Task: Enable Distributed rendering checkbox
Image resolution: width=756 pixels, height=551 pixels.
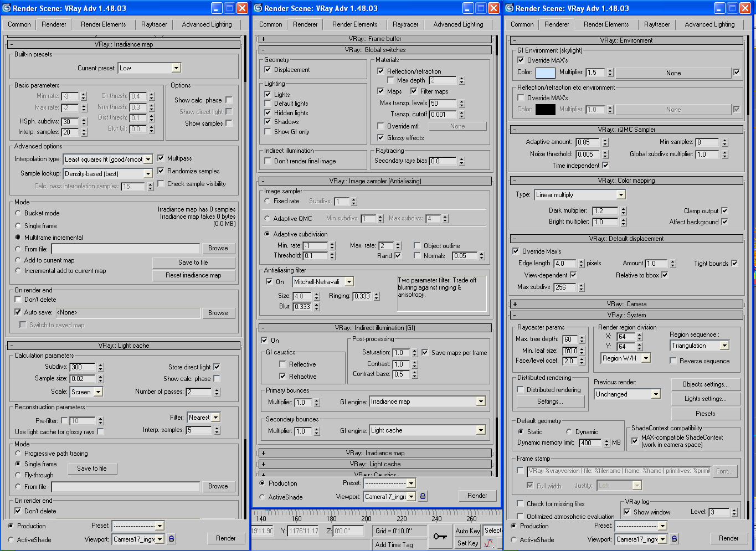Action: pos(521,390)
